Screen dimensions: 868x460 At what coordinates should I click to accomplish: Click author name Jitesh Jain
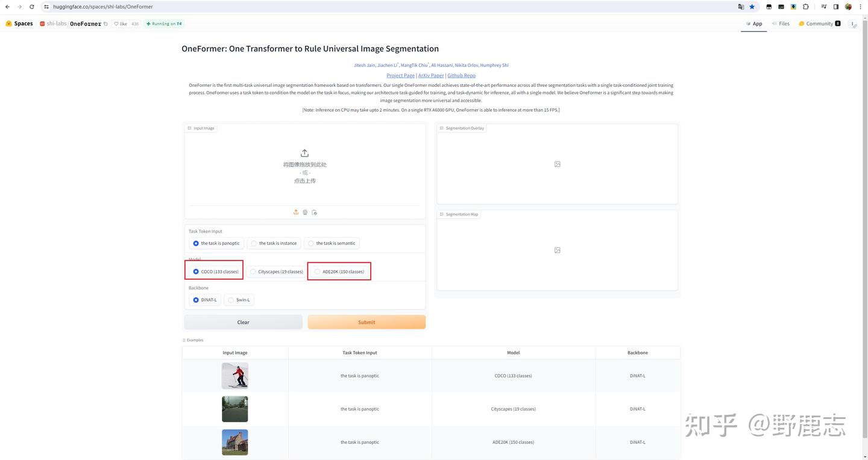point(365,65)
